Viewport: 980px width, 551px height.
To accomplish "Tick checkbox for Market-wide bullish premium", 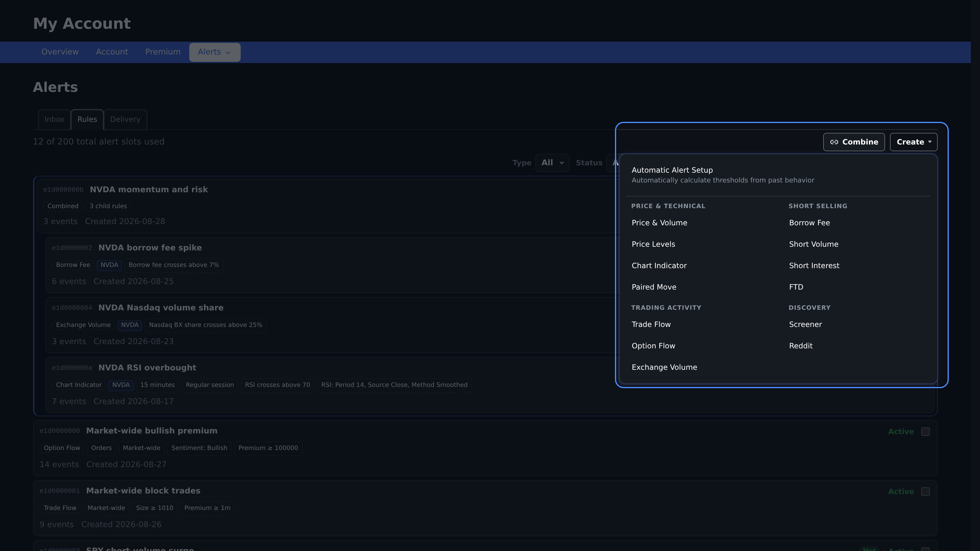I will 925,432.
